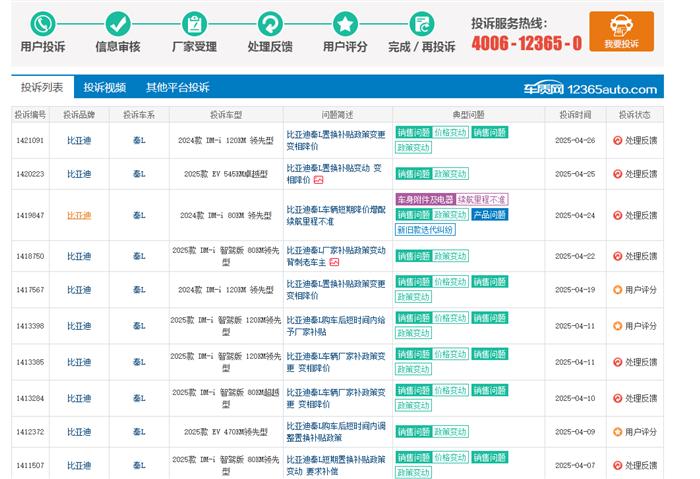This screenshot has width=700, height=479.
Task: Click date 2025-04-26
Action: point(575,140)
